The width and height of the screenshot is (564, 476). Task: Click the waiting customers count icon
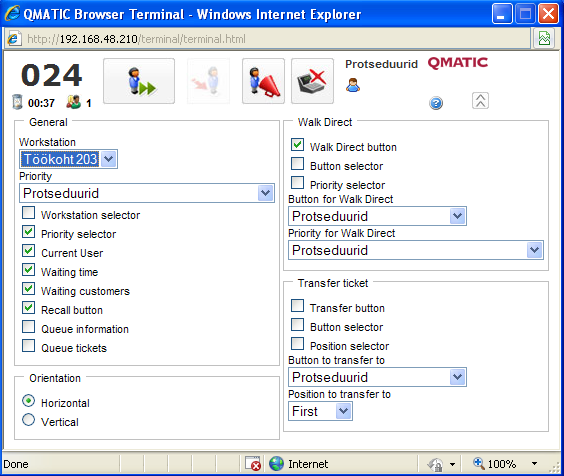pyautogui.click(x=73, y=102)
